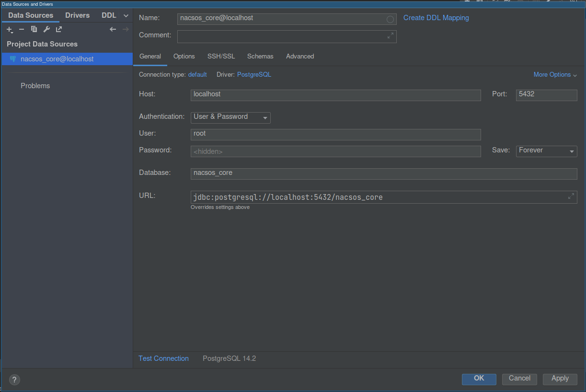Click the Make Global export icon

[59, 30]
